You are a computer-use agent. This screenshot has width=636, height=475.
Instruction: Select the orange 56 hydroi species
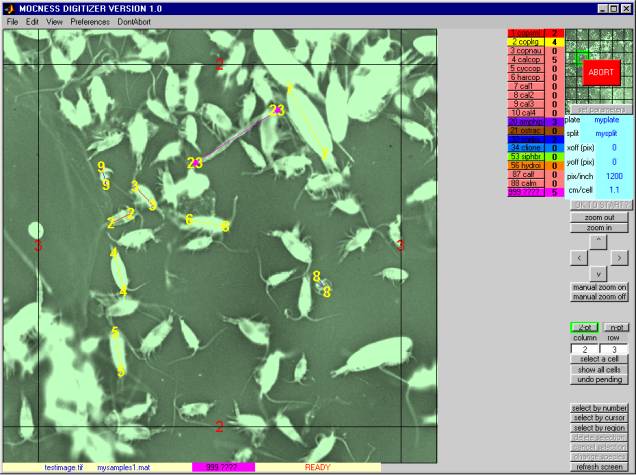click(526, 165)
